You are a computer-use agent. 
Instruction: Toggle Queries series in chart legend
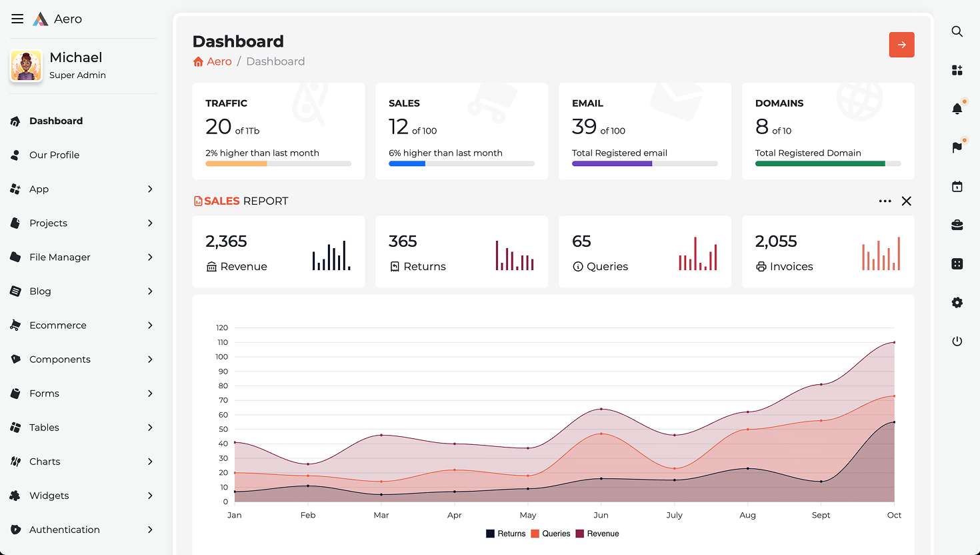[550, 534]
